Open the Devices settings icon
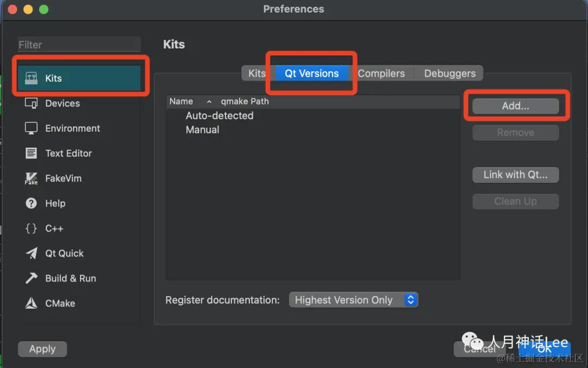 [x=31, y=103]
